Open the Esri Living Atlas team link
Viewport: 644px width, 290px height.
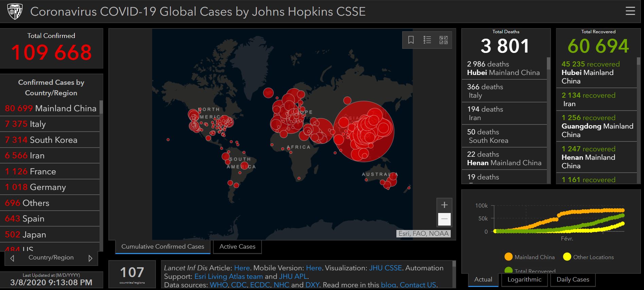(229, 276)
